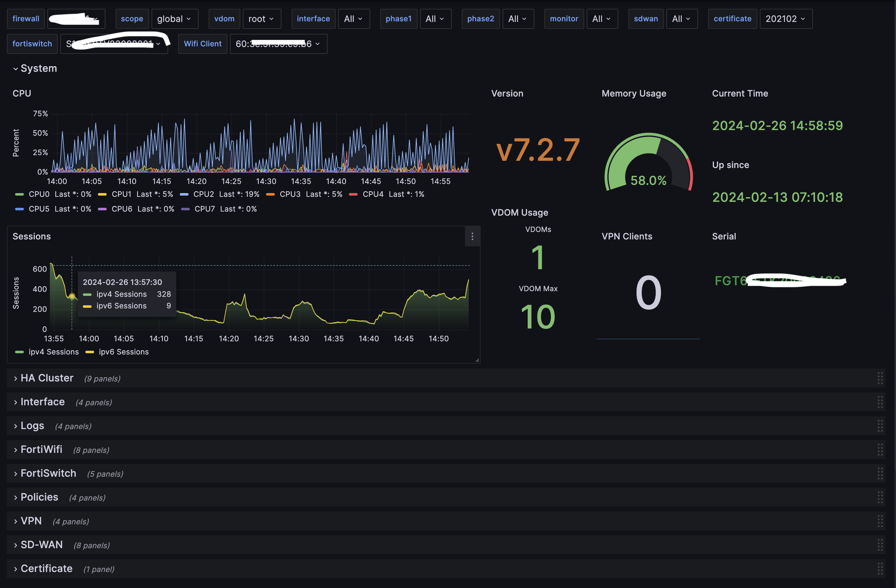Click the Sessions panel resize corner handle
The height and width of the screenshot is (588, 896).
(477, 360)
